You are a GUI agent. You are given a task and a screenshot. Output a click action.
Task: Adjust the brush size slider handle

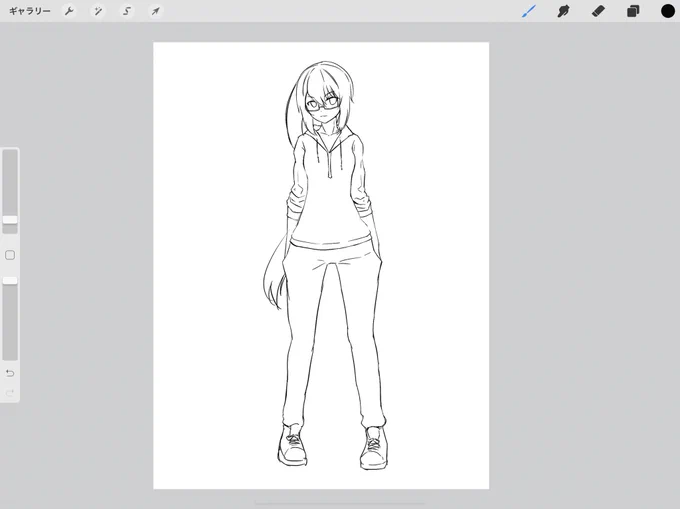pos(10,220)
